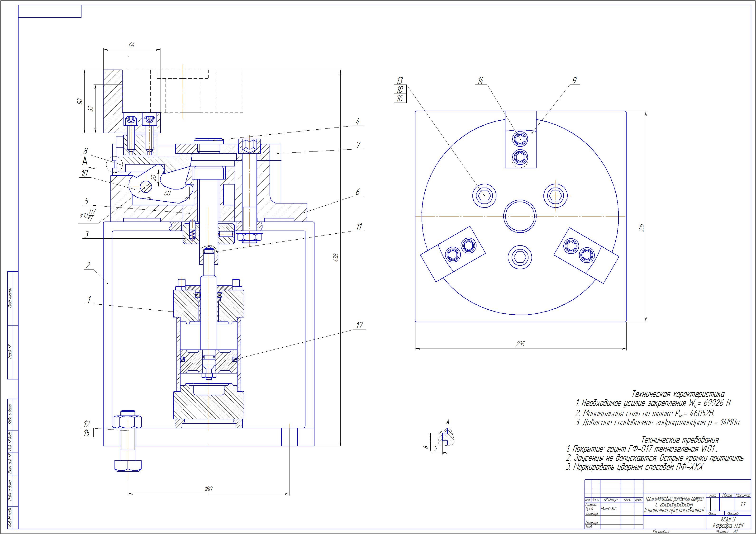Image resolution: width=756 pixels, height=534 pixels.
Task: Select the 64 width dimension label
Action: tap(131, 45)
